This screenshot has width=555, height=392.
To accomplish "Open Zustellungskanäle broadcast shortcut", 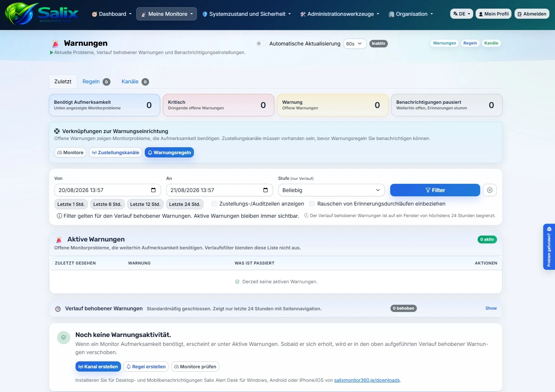I will (115, 153).
